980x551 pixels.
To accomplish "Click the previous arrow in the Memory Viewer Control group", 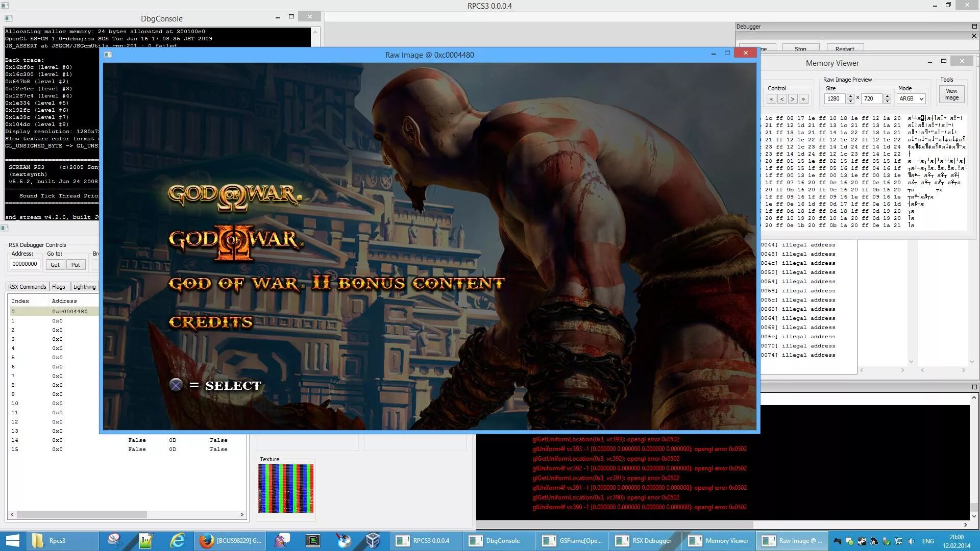I will pos(782,99).
